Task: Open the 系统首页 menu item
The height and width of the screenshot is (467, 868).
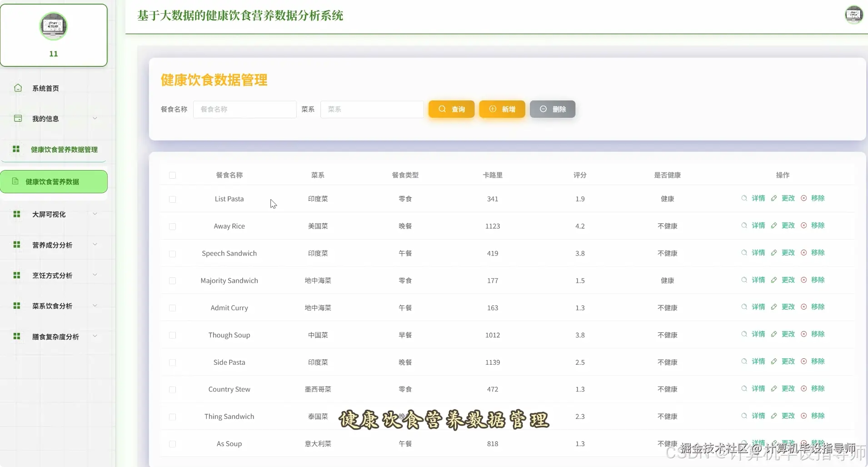Action: click(45, 88)
